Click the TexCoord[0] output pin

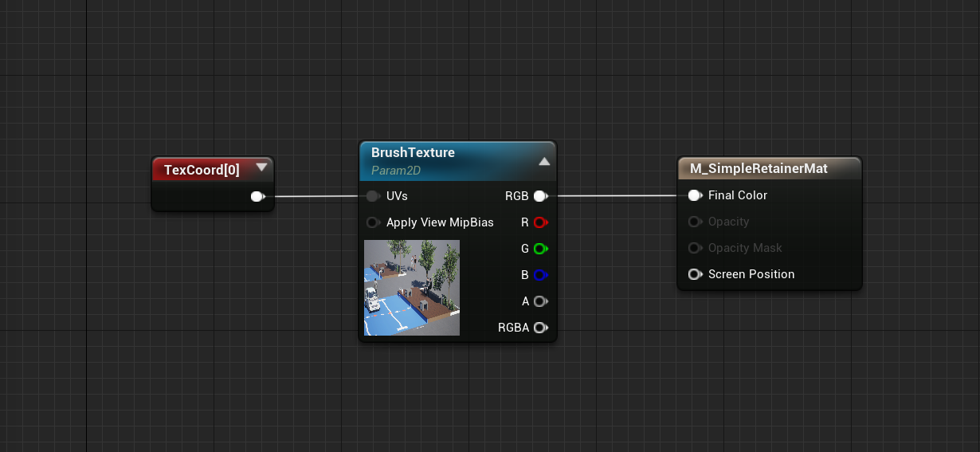[x=257, y=196]
